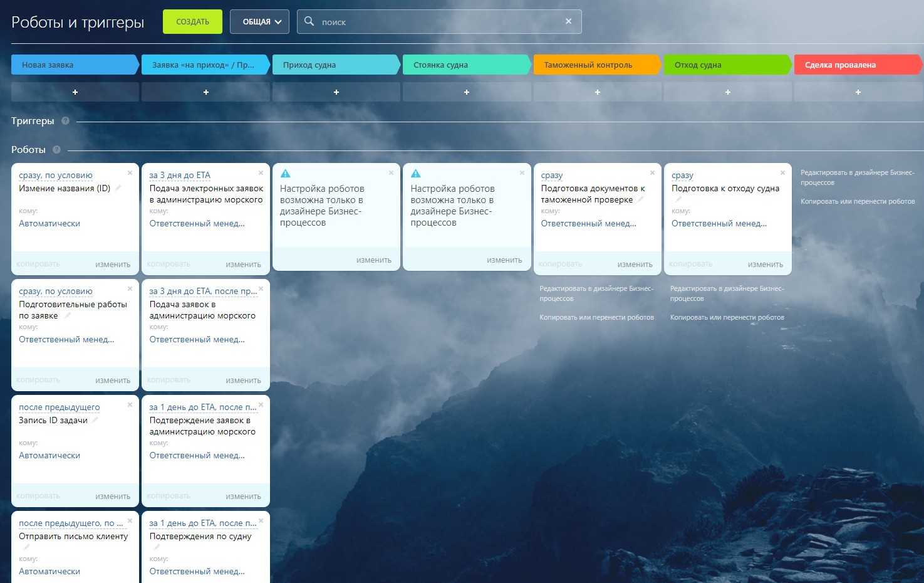Remove the Подготовка к отходу судна robot
Image resolution: width=924 pixels, height=583 pixels.
(782, 173)
